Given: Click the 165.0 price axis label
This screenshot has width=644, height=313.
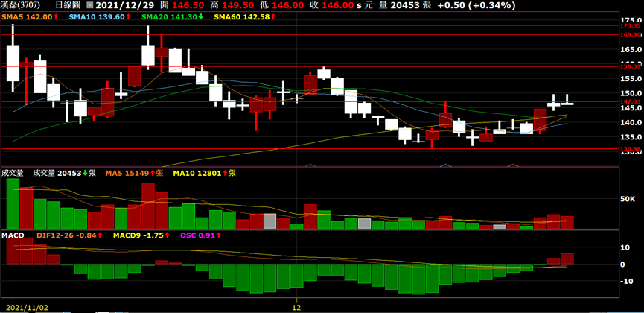Looking at the screenshot, I should click(631, 50).
